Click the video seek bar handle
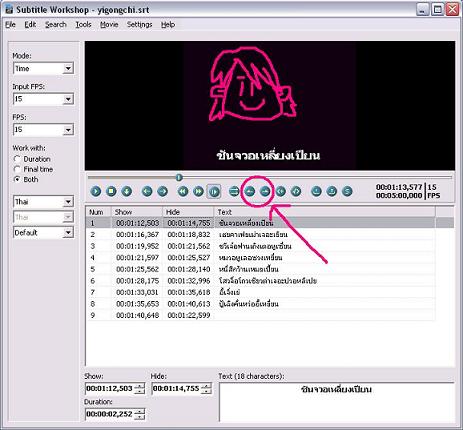Viewport: 463px width, 430px height. click(x=179, y=177)
